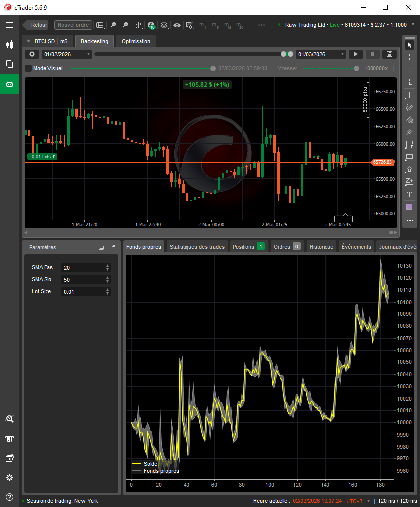Open the Indicators list icon
The width and height of the screenshot is (420, 507).
coord(151,25)
